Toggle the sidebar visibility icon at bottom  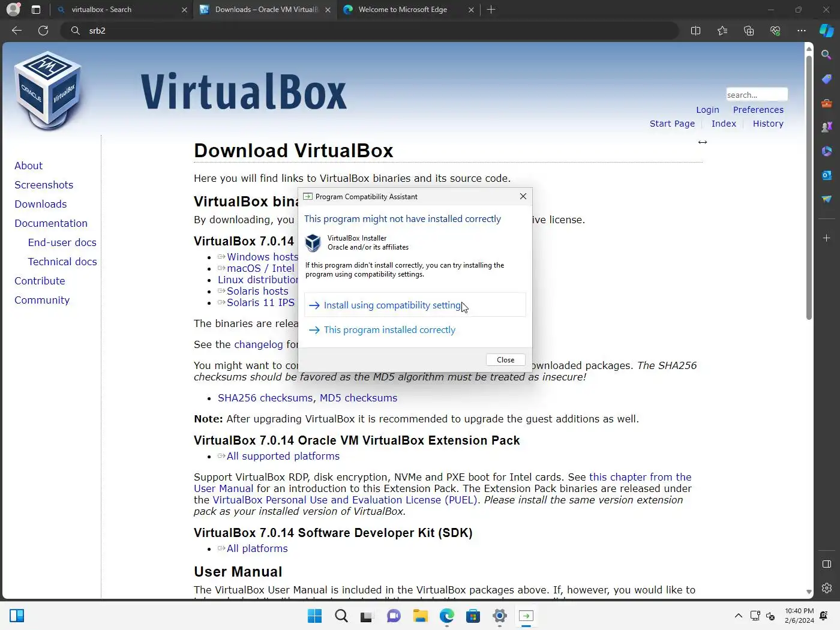[827, 564]
